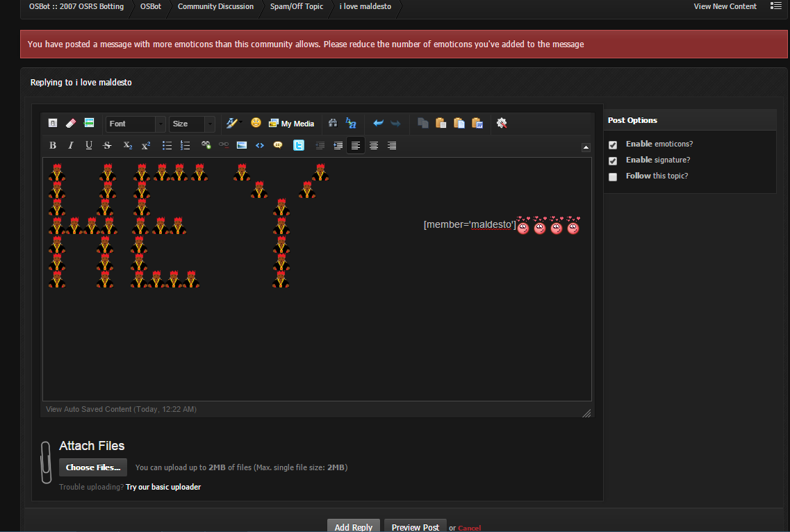Image resolution: width=790 pixels, height=532 pixels.
Task: Toggle Enable signature checkbox
Action: (613, 161)
